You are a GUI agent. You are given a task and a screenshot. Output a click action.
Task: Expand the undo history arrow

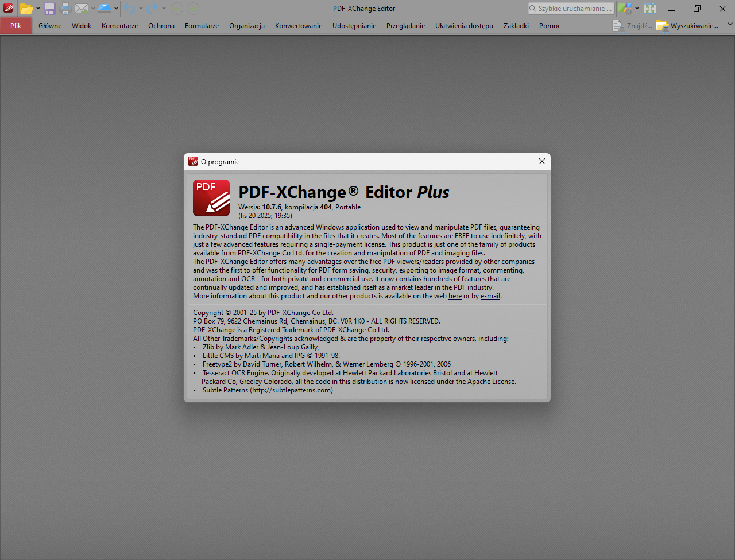coord(141,9)
